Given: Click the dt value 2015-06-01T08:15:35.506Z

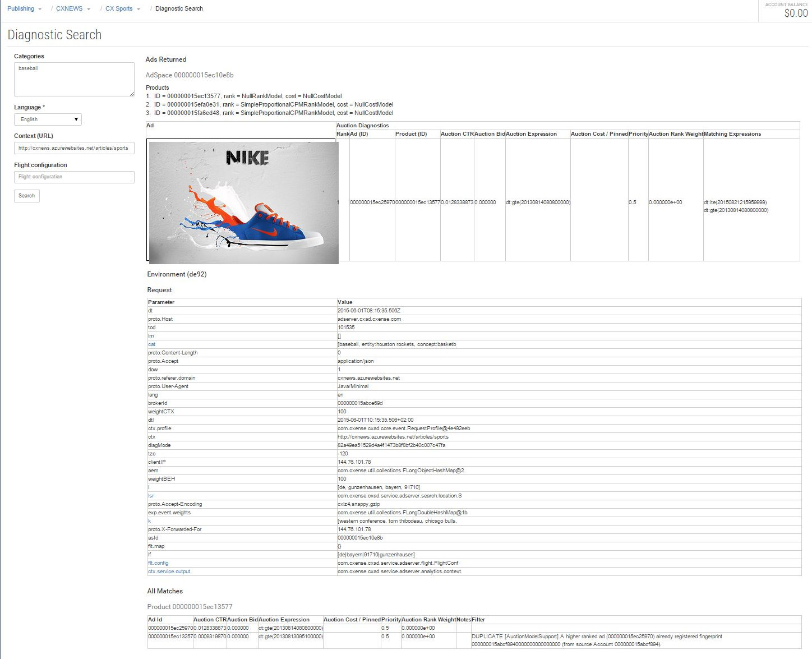Looking at the screenshot, I should (369, 311).
